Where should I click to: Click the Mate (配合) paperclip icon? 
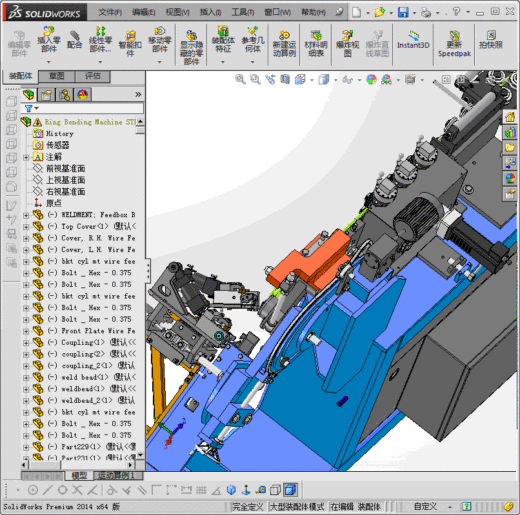pyautogui.click(x=74, y=40)
